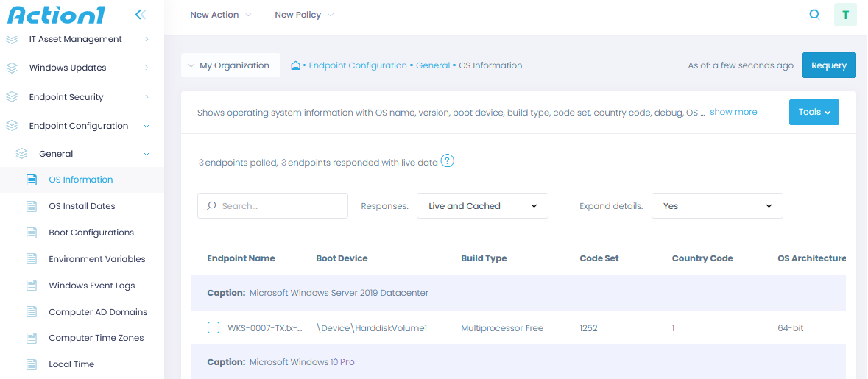This screenshot has height=379, width=868.
Task: Open the New Policy dropdown
Action: click(304, 15)
